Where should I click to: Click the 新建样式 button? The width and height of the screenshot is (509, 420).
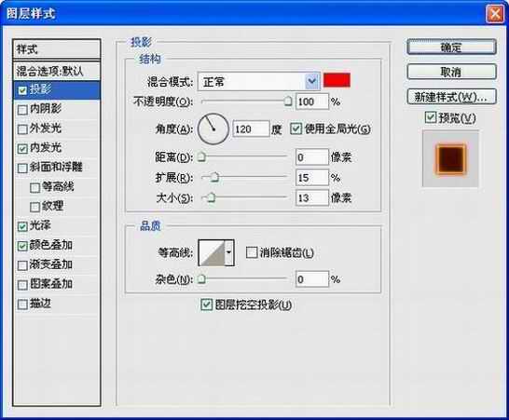[x=451, y=97]
